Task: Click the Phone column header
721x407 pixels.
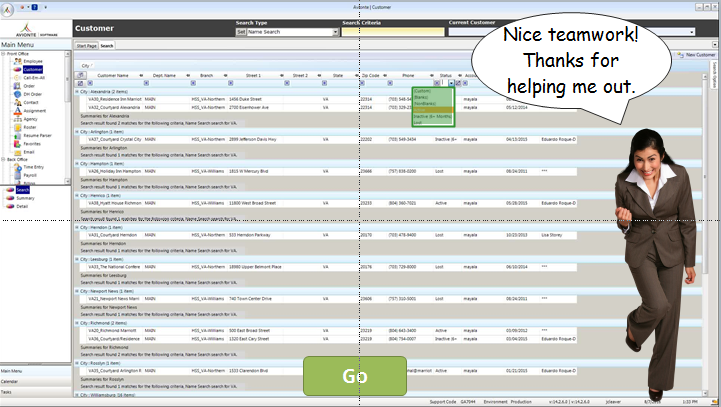Action: tap(408, 75)
